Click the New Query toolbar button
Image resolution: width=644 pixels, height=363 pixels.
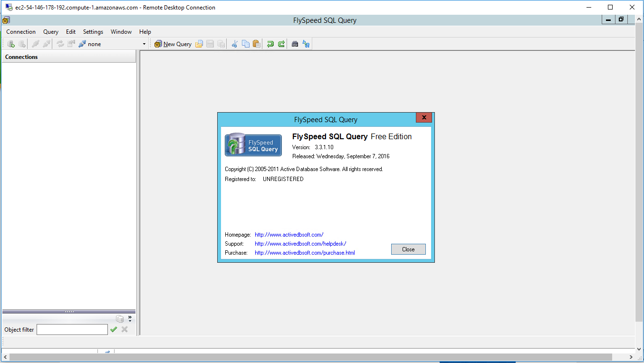pos(173,44)
